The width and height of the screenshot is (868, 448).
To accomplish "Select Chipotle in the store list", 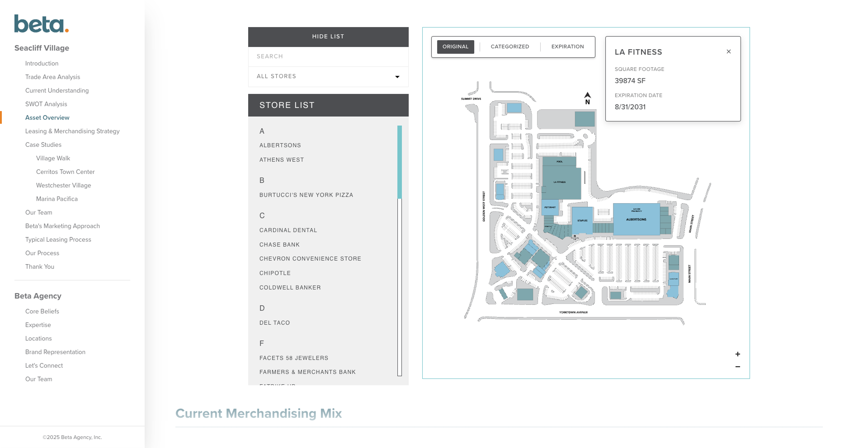I will 275,273.
